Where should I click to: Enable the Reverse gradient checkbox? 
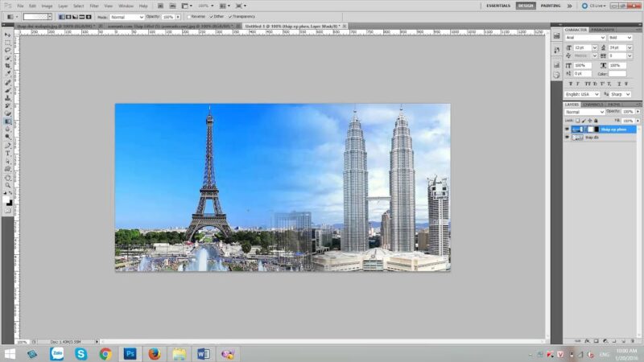coord(189,17)
